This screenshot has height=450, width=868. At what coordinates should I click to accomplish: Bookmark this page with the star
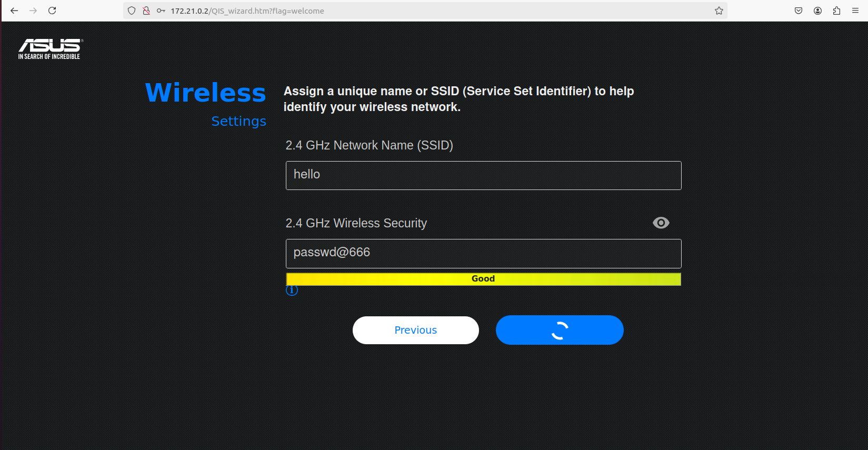click(719, 11)
